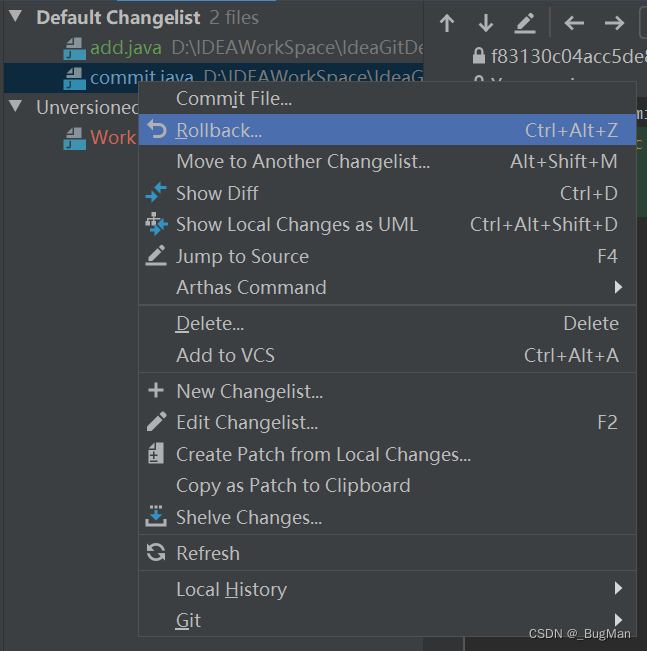Screen dimensions: 647x651
Task: Choose Commit File... from context menu
Action: coord(387,99)
